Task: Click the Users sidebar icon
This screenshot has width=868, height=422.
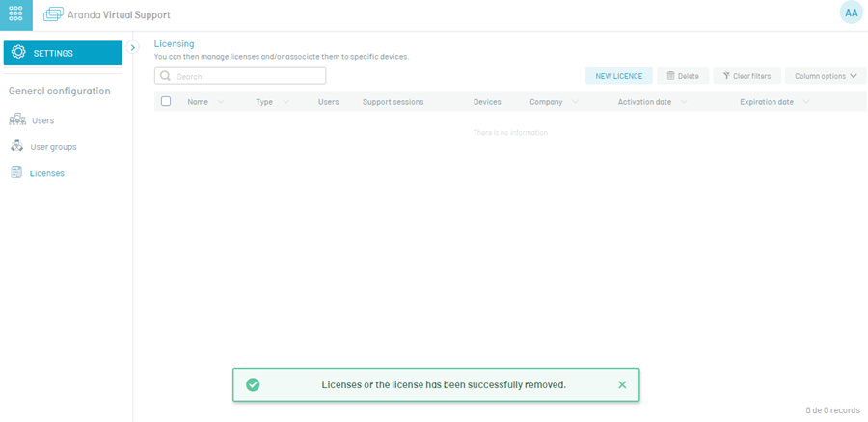Action: coord(17,119)
